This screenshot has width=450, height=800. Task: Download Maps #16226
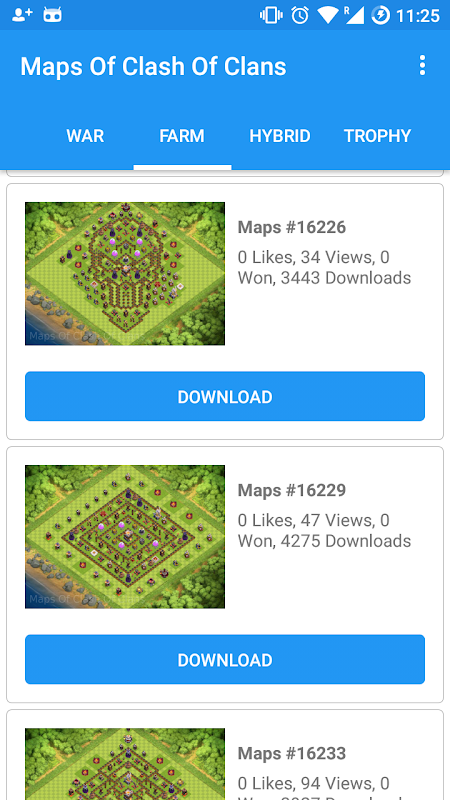click(x=225, y=396)
